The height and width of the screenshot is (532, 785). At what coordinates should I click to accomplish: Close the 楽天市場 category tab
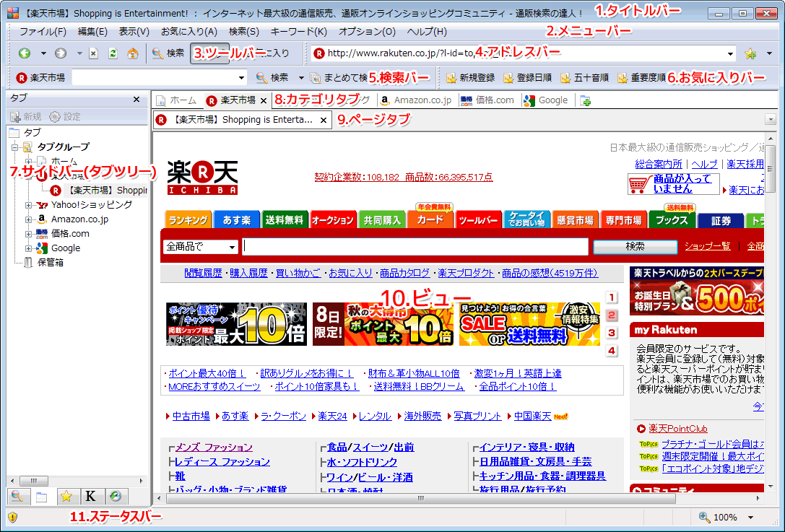(264, 100)
